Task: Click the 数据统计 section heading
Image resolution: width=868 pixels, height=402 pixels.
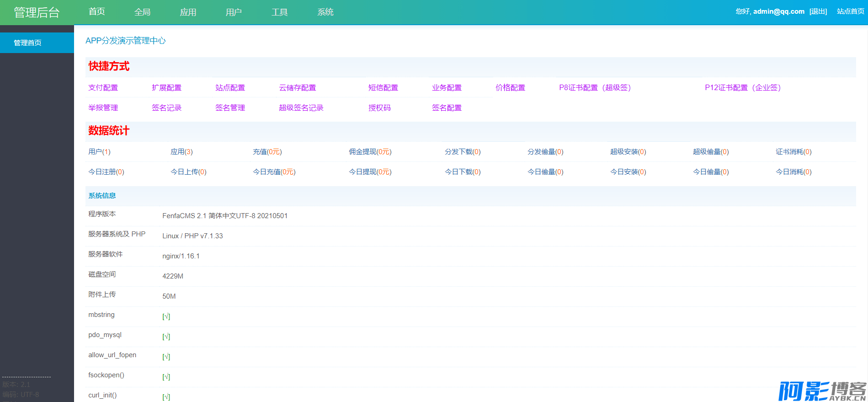Action: (109, 131)
